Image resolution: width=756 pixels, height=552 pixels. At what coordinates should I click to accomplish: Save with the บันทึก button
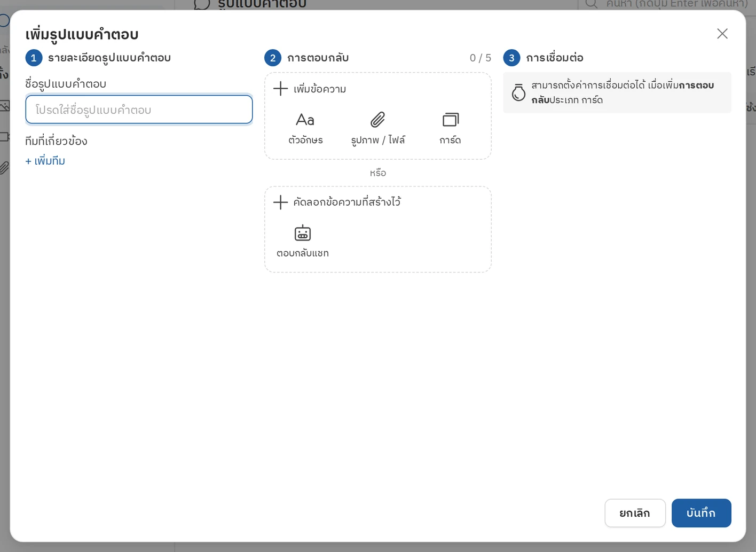tap(701, 513)
